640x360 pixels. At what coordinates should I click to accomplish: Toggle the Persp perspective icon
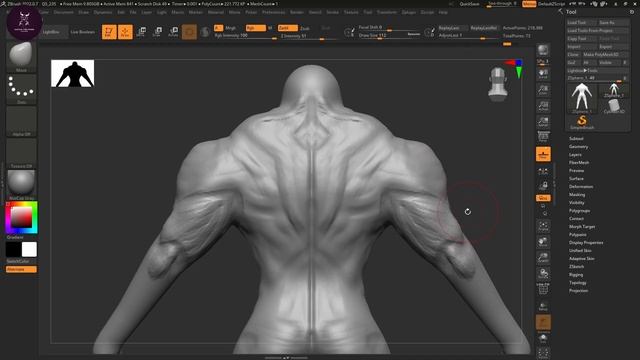point(543,137)
